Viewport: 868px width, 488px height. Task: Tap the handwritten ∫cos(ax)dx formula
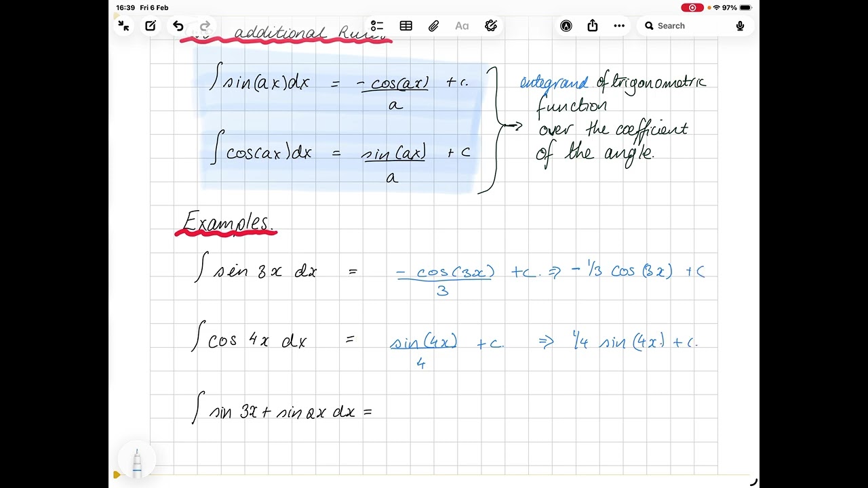click(260, 152)
